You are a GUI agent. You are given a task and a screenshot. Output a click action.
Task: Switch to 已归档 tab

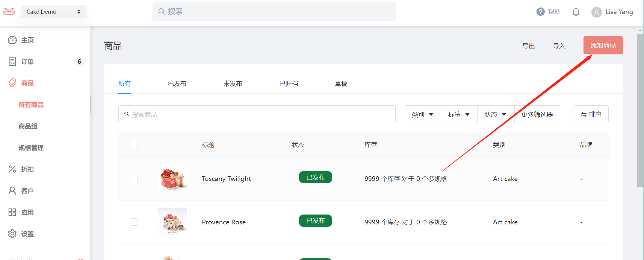click(289, 83)
